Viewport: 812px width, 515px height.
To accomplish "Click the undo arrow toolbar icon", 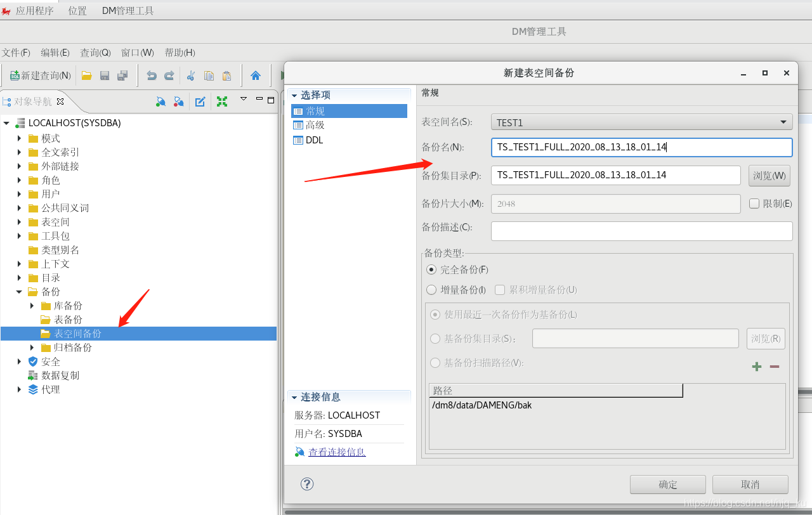I will coord(152,75).
